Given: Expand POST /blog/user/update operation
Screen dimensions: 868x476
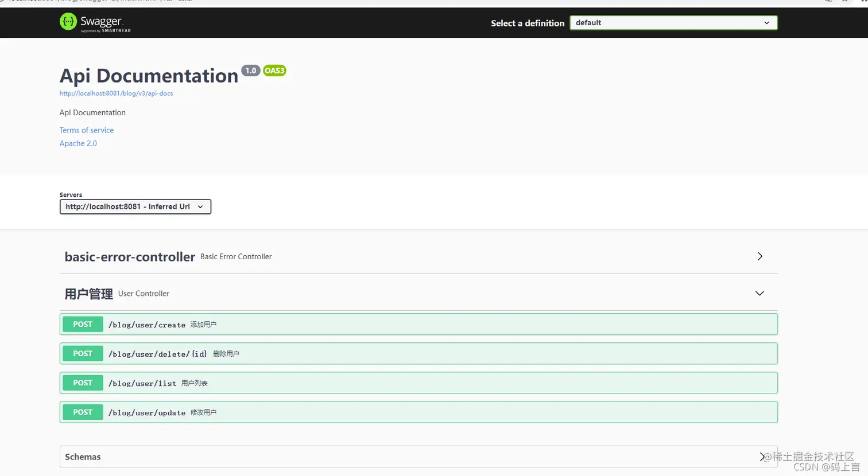Looking at the screenshot, I should pos(418,412).
